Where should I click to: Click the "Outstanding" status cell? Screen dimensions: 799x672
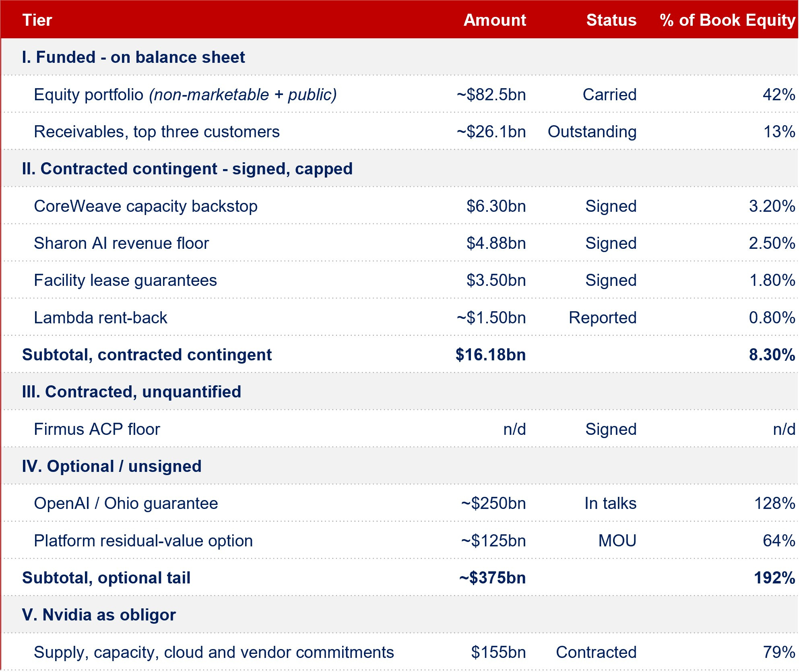[x=592, y=132]
